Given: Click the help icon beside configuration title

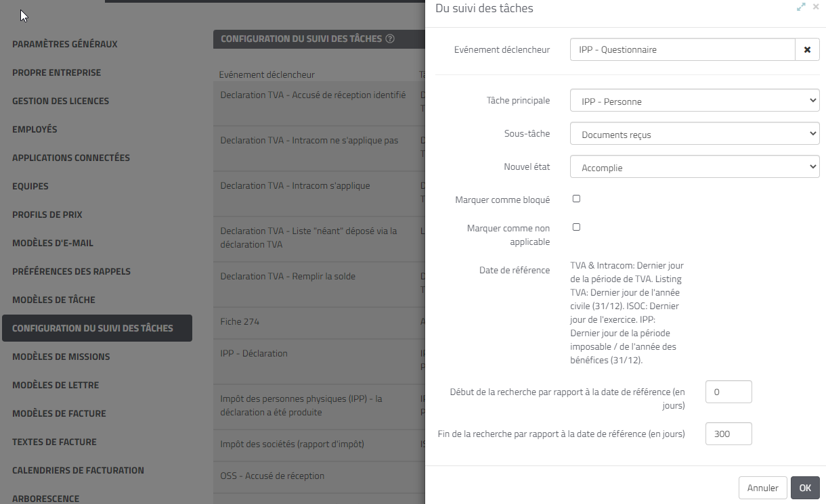Looking at the screenshot, I should (x=390, y=39).
